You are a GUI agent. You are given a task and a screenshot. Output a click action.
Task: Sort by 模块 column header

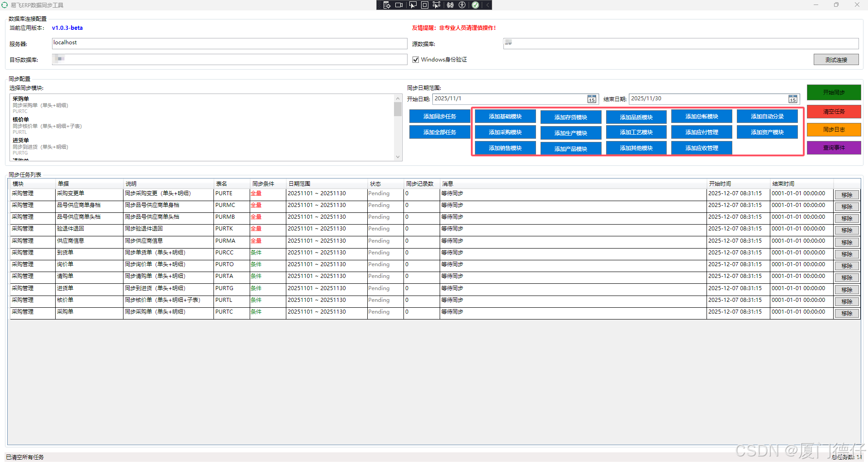(33, 183)
